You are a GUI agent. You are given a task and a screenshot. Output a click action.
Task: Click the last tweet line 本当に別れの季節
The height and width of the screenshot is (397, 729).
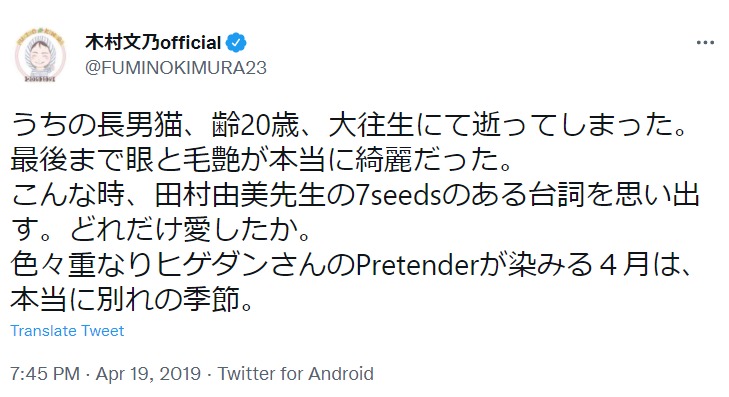132,300
